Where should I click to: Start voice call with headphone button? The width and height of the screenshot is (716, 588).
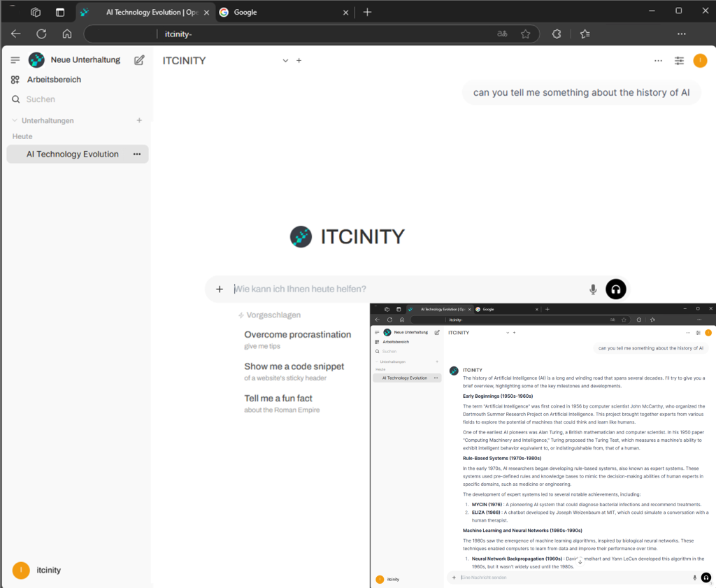[x=616, y=289]
